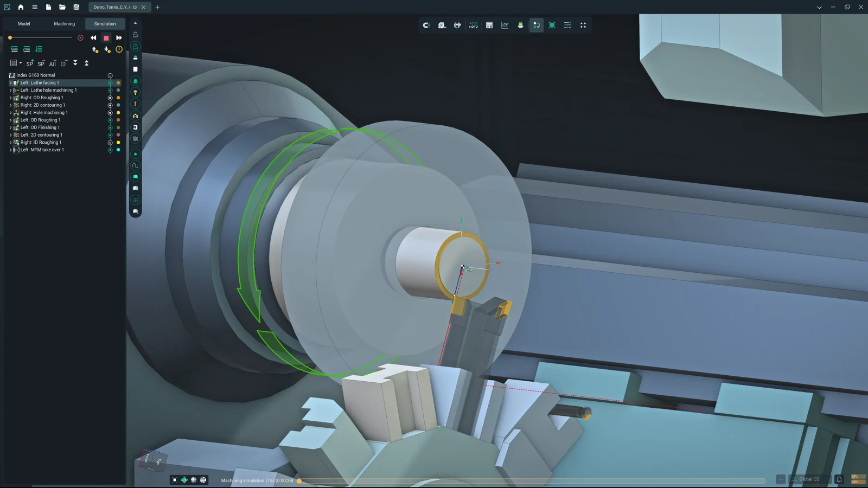This screenshot has height=488, width=868.
Task: Open the sliders settings icon in toolbar
Action: [x=567, y=25]
